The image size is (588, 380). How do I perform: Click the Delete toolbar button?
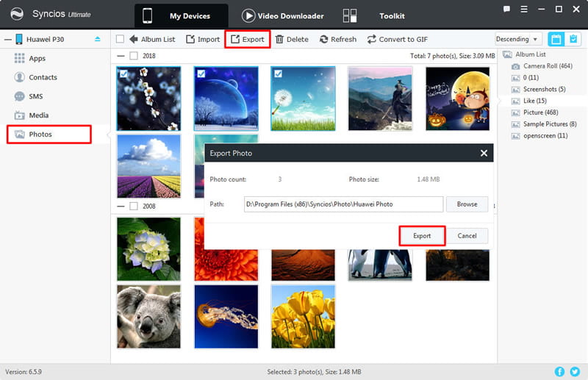(x=292, y=39)
